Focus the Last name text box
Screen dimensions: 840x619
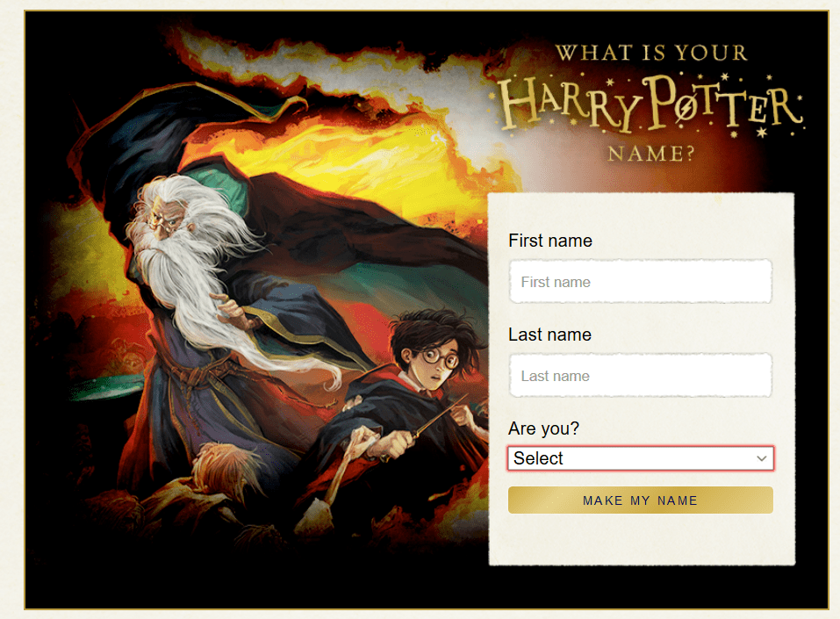click(x=640, y=375)
